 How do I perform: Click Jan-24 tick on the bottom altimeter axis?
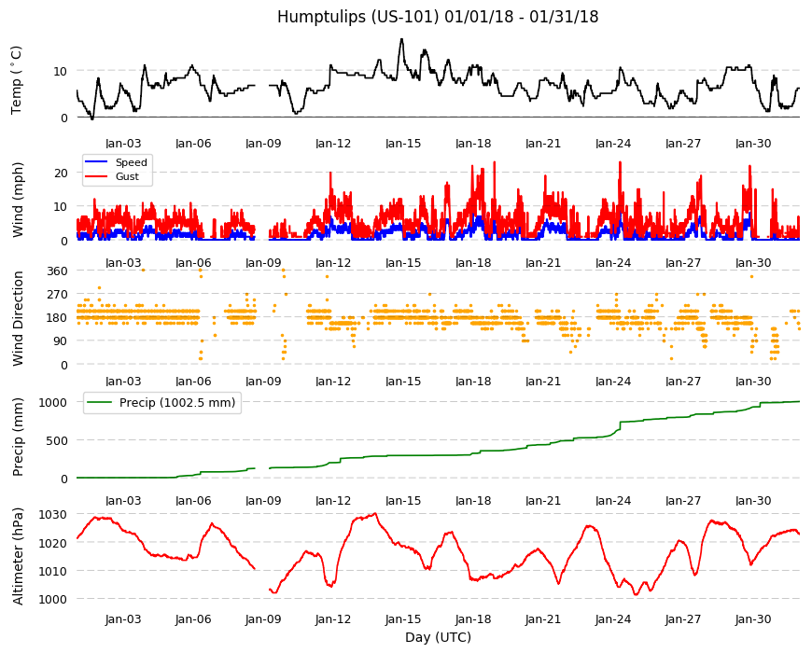[613, 619]
